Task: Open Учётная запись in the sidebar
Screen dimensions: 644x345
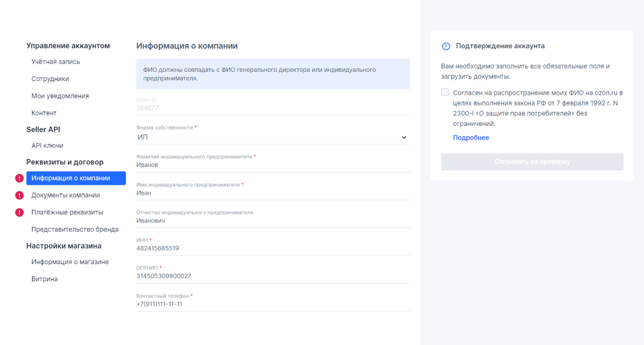Action: click(x=56, y=62)
